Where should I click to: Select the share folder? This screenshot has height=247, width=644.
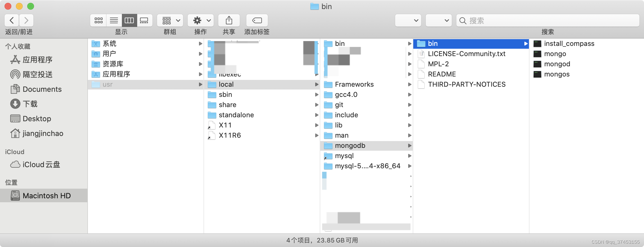pos(262,105)
